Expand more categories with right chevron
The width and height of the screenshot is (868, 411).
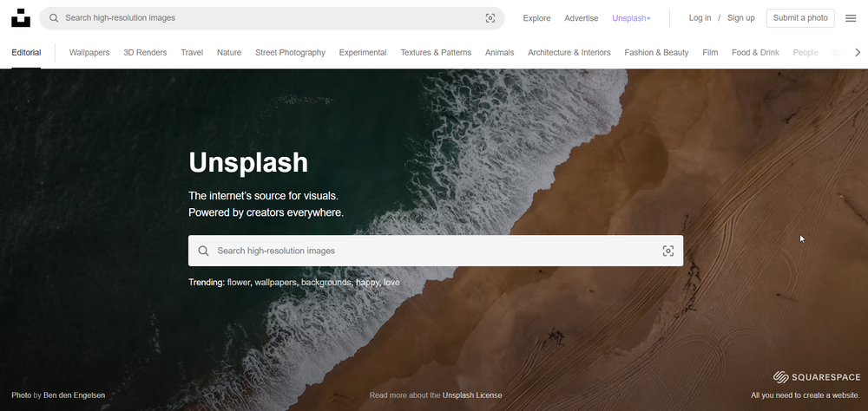(x=858, y=53)
